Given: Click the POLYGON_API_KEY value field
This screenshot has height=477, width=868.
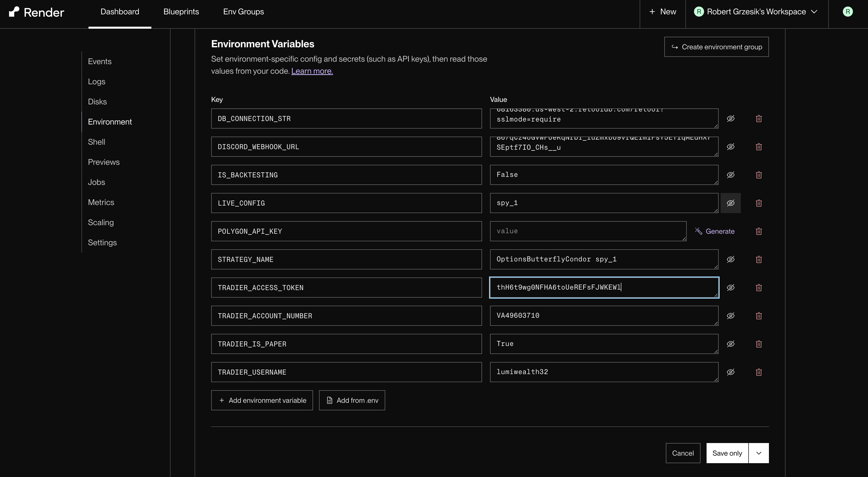Looking at the screenshot, I should (x=588, y=231).
